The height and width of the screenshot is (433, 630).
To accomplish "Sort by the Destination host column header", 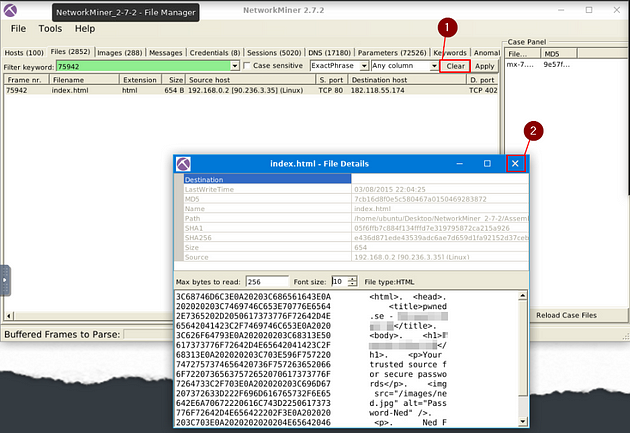I will [407, 80].
